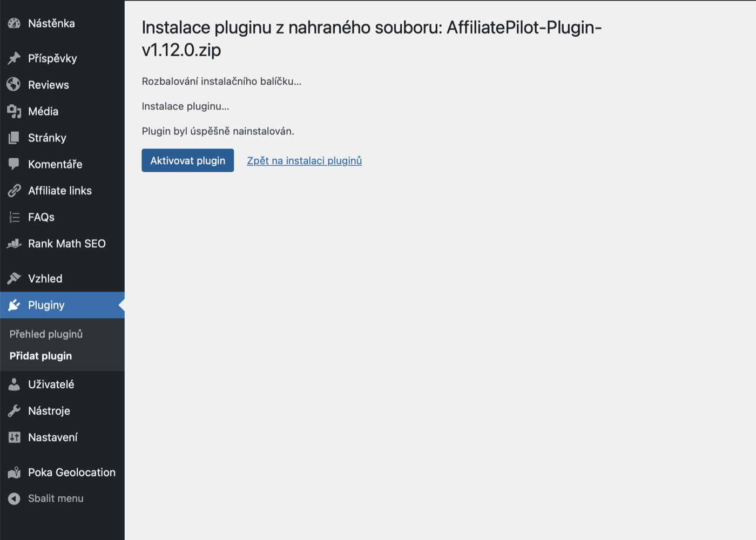Click the Poka Geolocation map icon
The image size is (756, 540).
(14, 473)
